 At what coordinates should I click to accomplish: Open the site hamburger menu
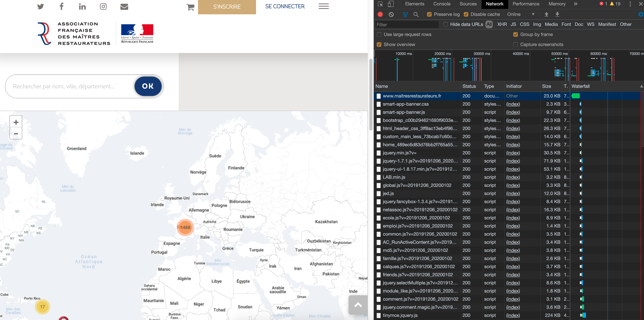tap(323, 6)
